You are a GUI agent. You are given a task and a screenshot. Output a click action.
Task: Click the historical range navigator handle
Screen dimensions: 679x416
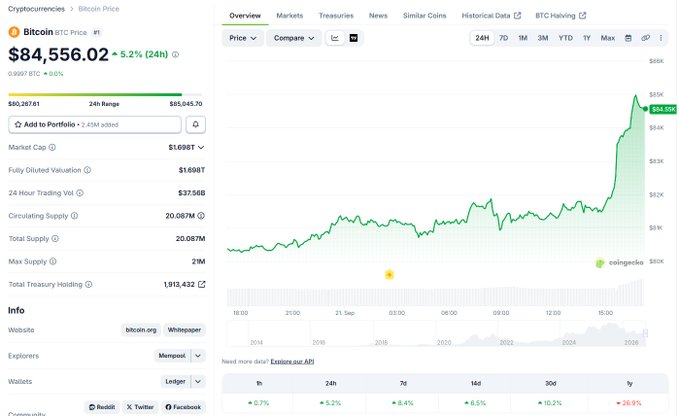[x=645, y=333]
